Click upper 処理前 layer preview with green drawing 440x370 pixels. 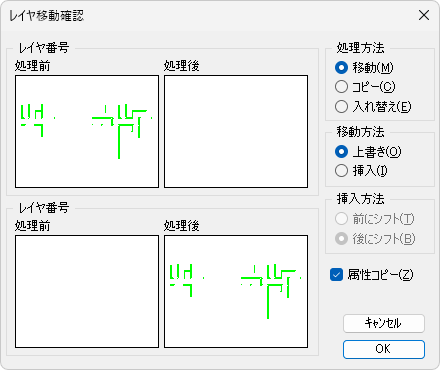click(87, 131)
